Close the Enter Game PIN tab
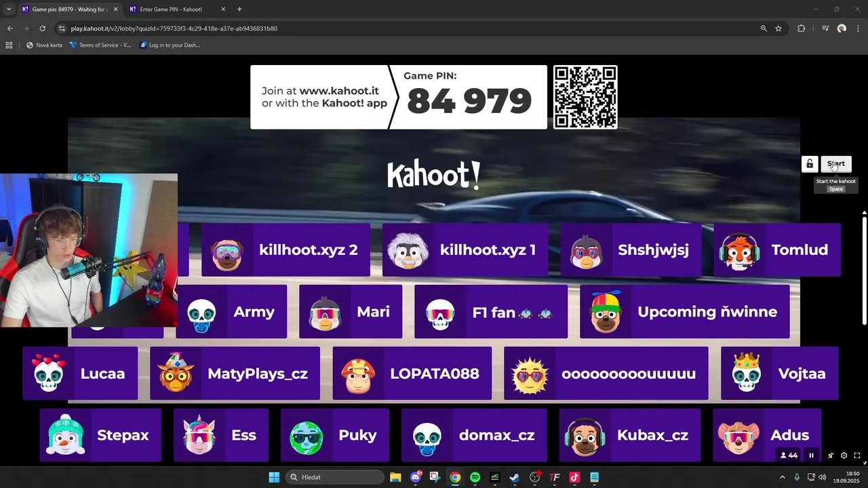 [x=223, y=9]
